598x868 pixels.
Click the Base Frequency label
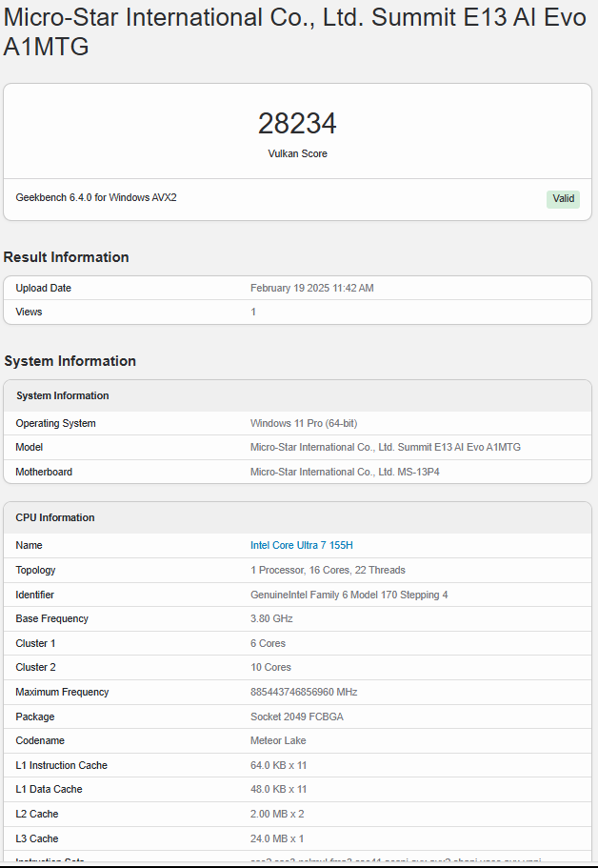(52, 619)
